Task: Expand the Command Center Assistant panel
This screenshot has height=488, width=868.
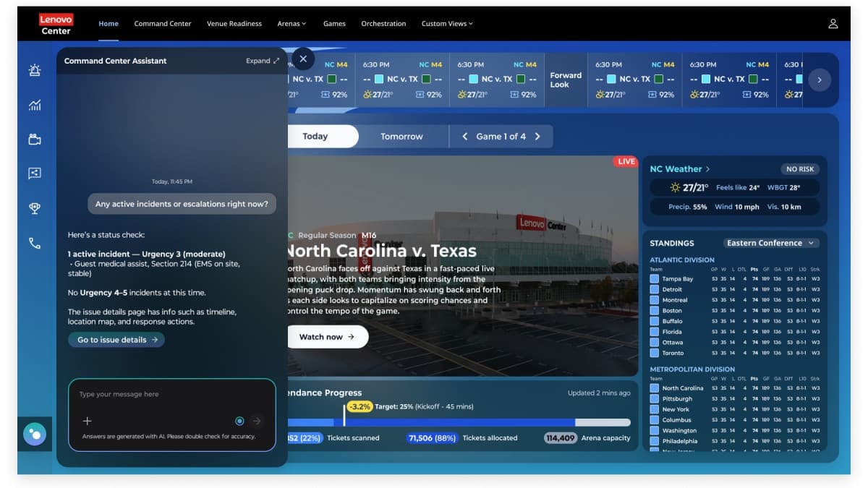Action: pos(263,61)
